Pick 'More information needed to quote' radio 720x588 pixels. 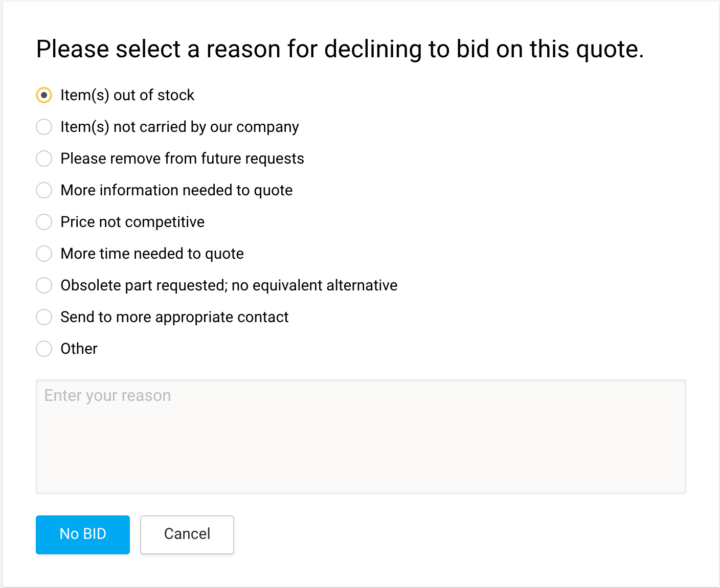pos(44,190)
